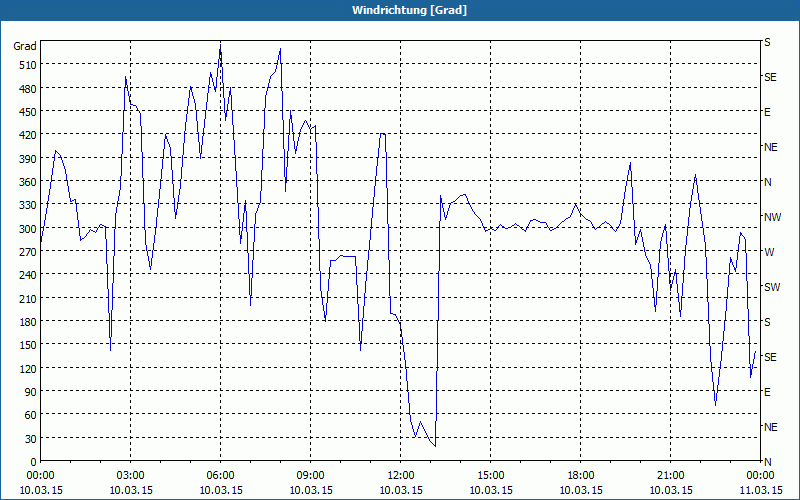Select the y-axis value 390
Image resolution: width=800 pixels, height=500 pixels.
click(x=28, y=159)
